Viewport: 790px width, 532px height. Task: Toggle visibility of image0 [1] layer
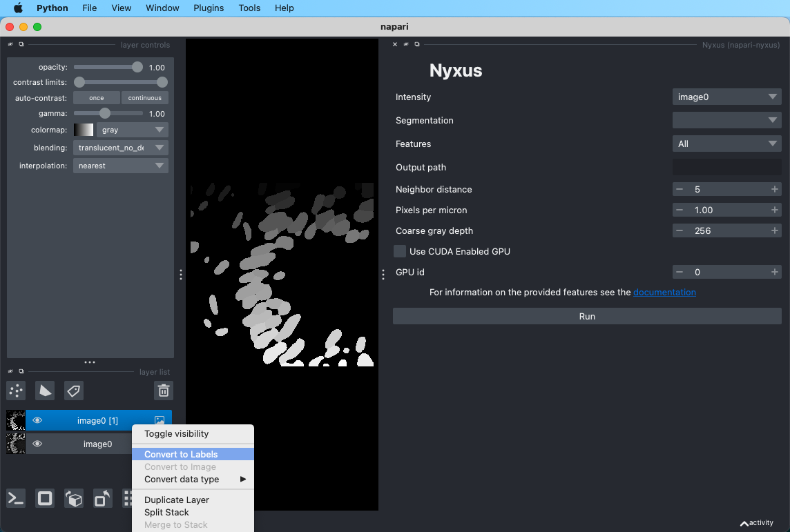tap(37, 420)
